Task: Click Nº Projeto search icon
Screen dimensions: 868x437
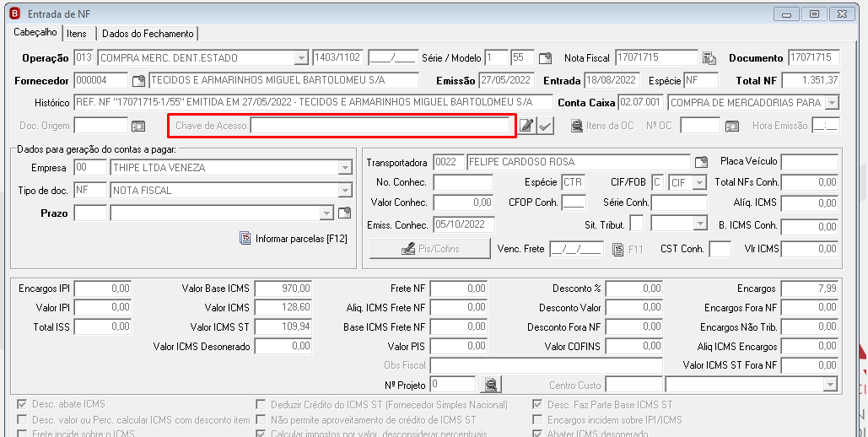Action: click(490, 385)
